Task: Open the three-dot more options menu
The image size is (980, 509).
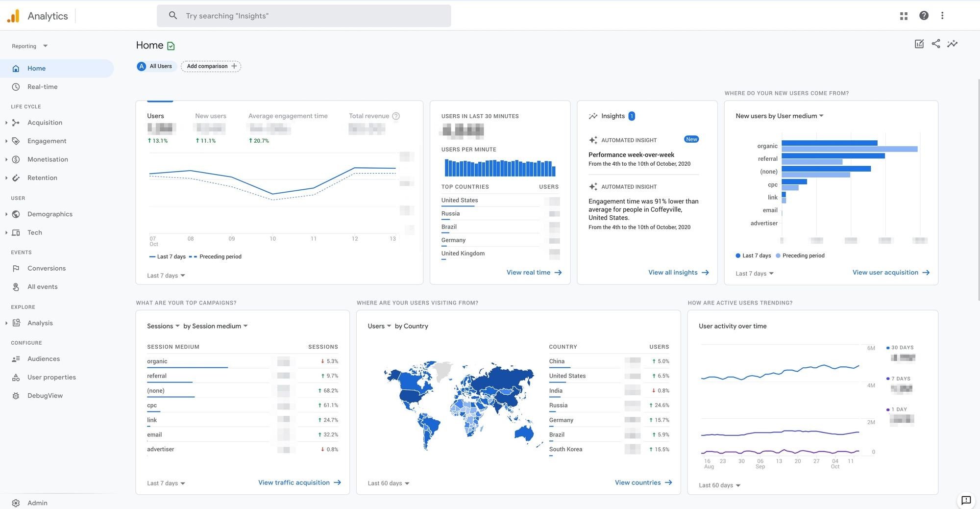Action: pos(942,16)
